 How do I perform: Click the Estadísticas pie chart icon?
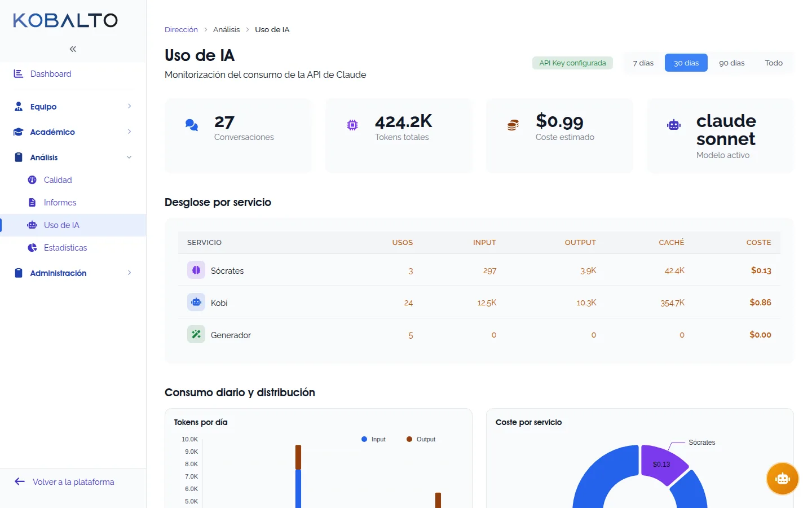pos(32,248)
